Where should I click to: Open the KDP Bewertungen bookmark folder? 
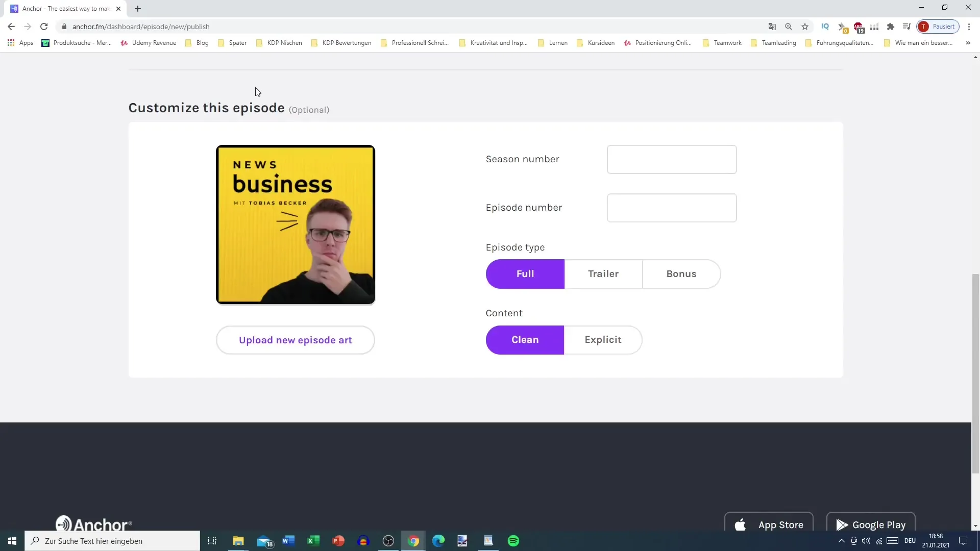pos(341,43)
